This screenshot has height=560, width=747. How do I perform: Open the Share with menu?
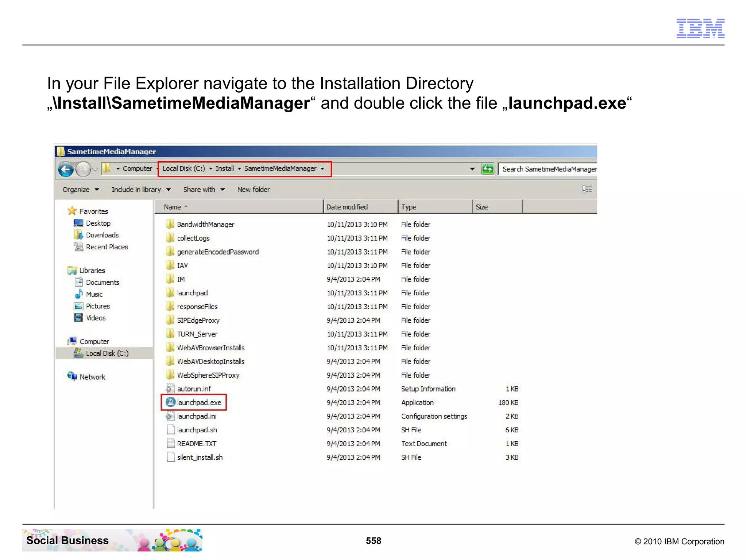point(204,190)
